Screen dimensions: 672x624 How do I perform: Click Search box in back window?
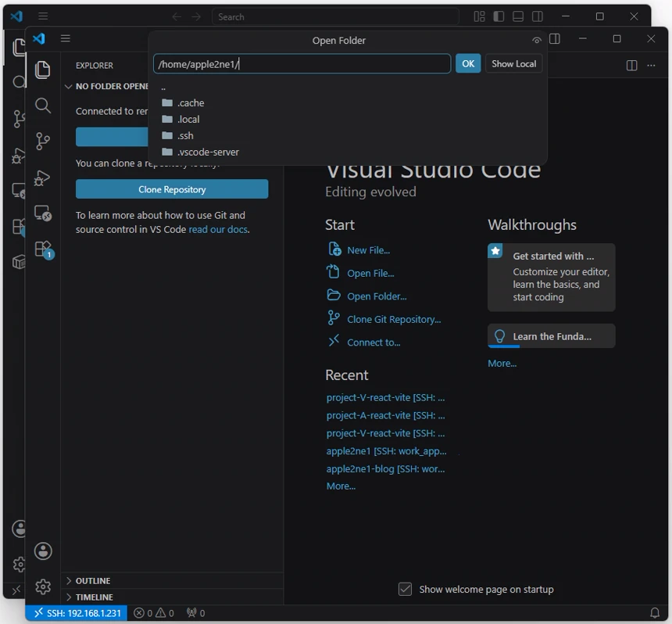pyautogui.click(x=335, y=16)
